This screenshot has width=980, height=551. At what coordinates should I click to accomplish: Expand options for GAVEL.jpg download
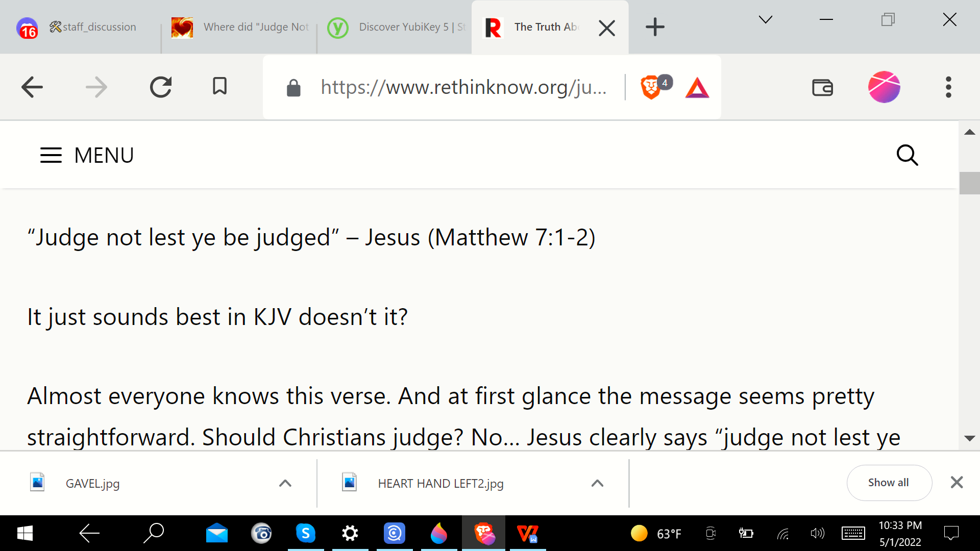(x=285, y=483)
